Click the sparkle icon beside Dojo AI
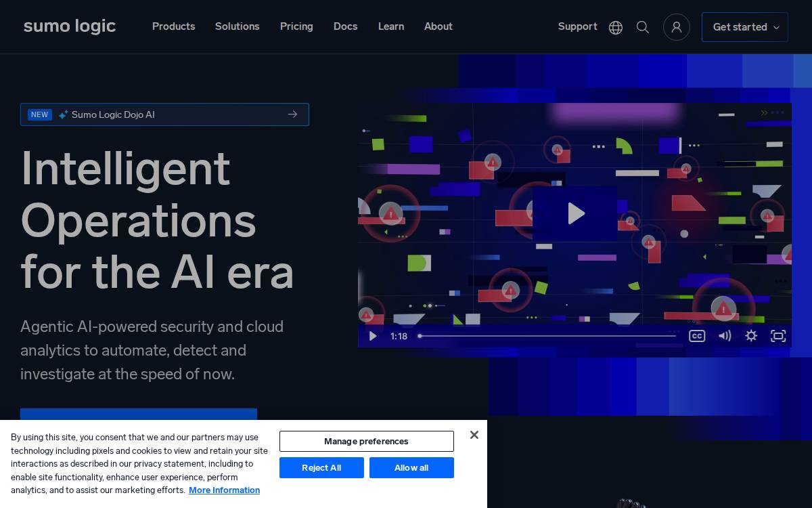The image size is (812, 508). (64, 114)
